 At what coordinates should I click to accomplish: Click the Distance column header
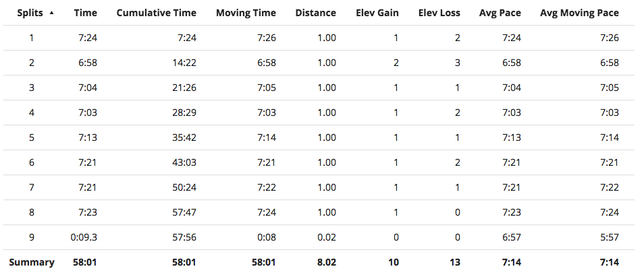[315, 13]
